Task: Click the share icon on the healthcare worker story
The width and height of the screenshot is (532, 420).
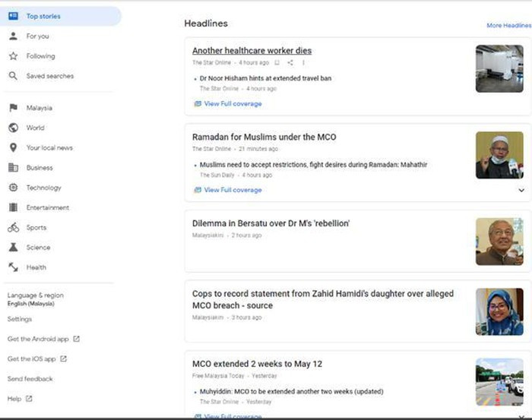Action: click(x=290, y=63)
